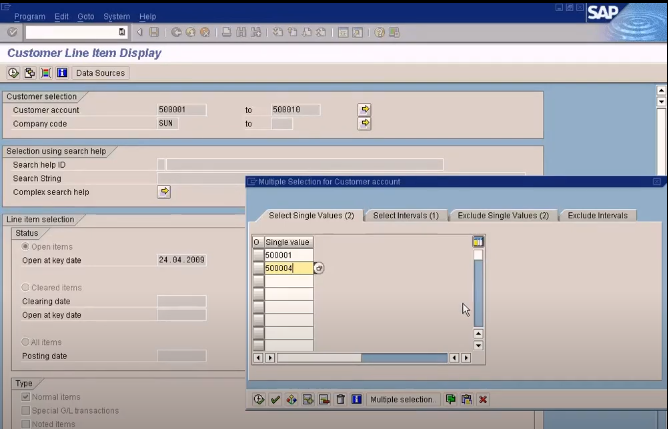Click the blue Help info icon in the dialog
Screen dimensions: 668x429
tap(357, 399)
